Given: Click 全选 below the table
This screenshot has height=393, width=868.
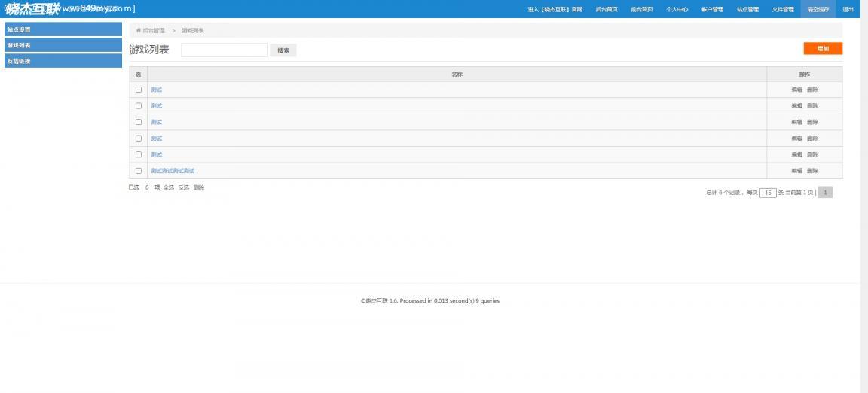Looking at the screenshot, I should tap(168, 187).
